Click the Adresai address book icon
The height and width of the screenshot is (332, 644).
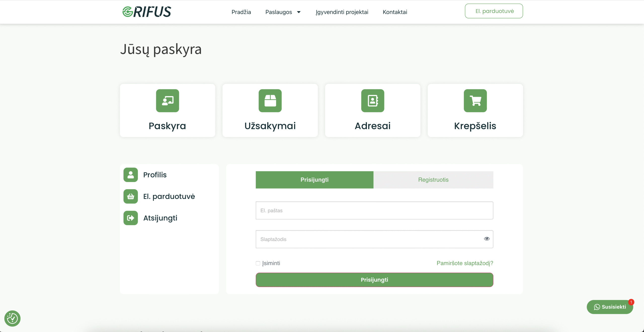pyautogui.click(x=373, y=101)
